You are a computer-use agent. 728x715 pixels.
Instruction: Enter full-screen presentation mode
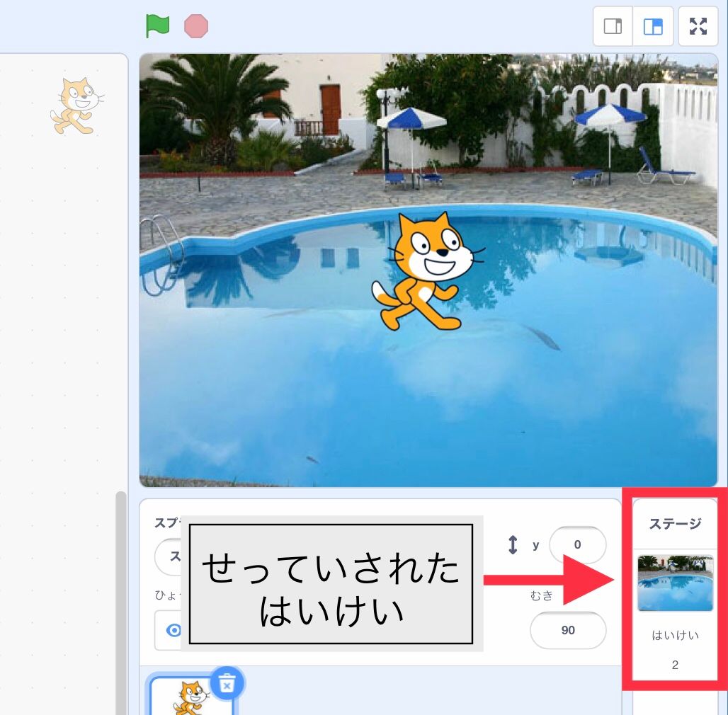pos(698,26)
